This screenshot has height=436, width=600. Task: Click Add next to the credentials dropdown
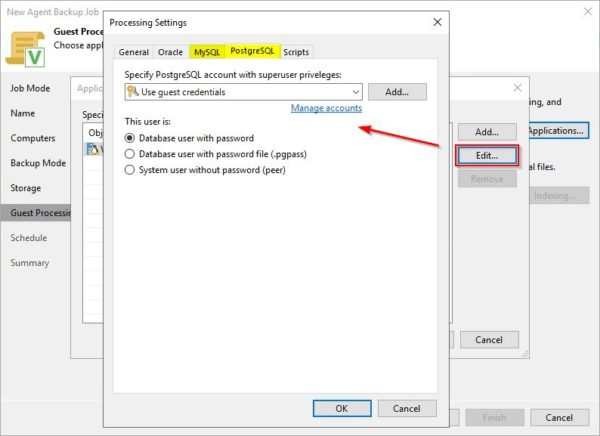coord(397,92)
